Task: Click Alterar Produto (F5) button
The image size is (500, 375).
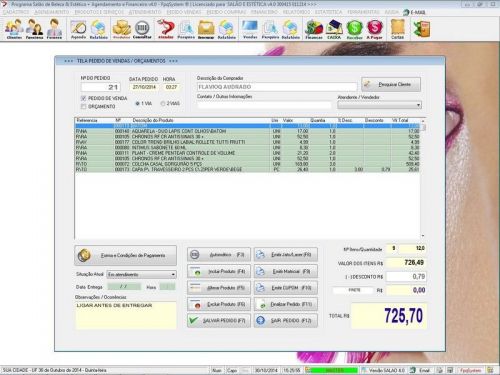Action: (219, 288)
